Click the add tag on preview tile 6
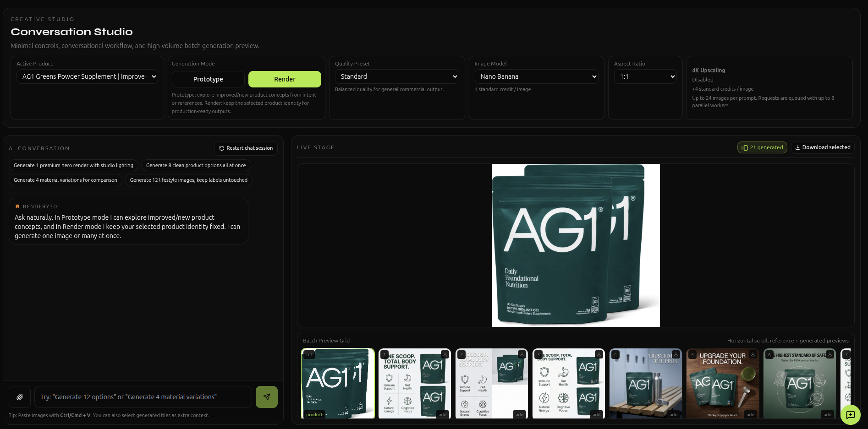The height and width of the screenshot is (429, 868). 828,414
